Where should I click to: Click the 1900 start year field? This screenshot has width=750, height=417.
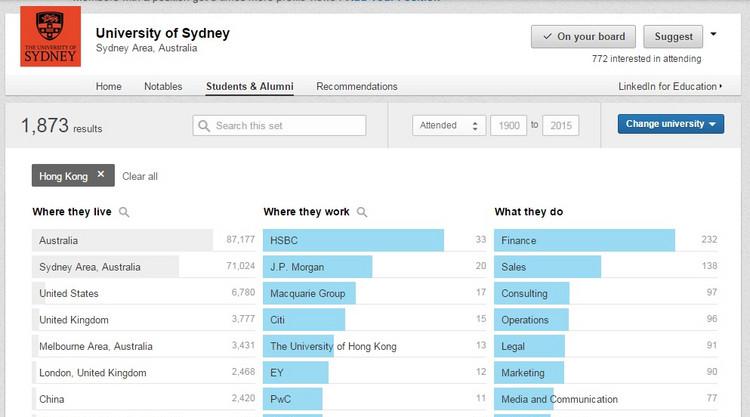point(508,125)
